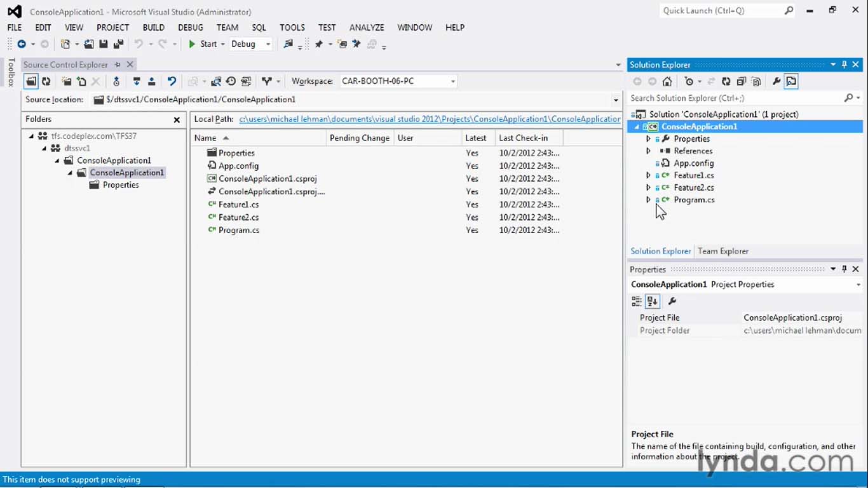Image resolution: width=868 pixels, height=488 pixels.
Task: Click Get Latest Version arrow icon
Action: click(x=116, y=81)
